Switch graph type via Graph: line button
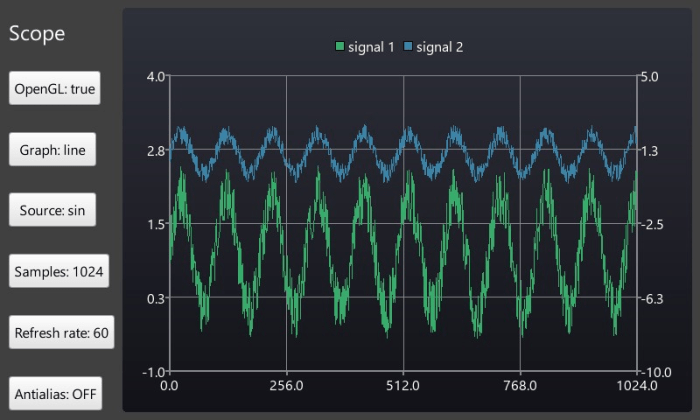700x420 pixels. tap(53, 151)
